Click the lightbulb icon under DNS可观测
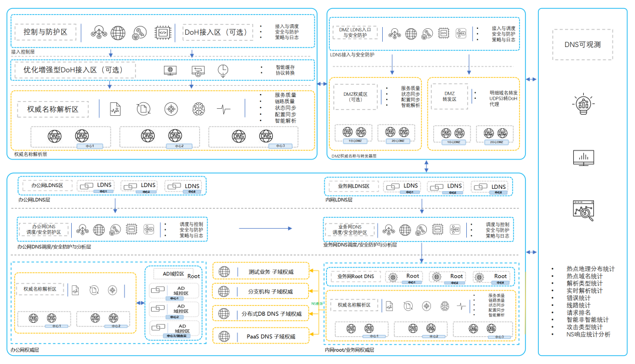Viewport: 635px width, 364px height. (583, 103)
